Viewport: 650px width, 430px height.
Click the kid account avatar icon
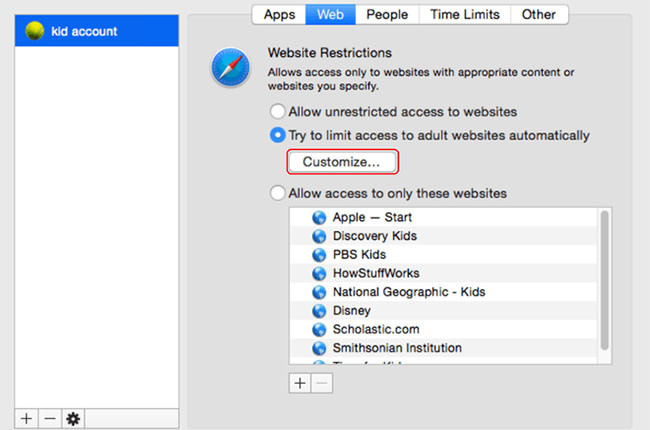[36, 32]
